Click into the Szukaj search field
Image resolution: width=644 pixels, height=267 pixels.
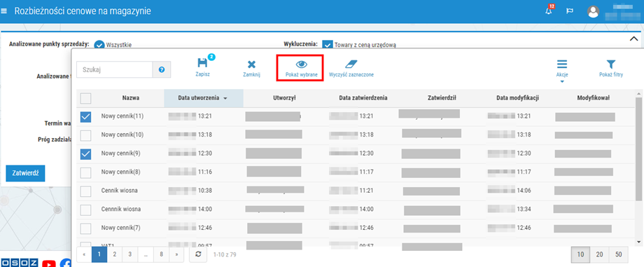click(115, 70)
